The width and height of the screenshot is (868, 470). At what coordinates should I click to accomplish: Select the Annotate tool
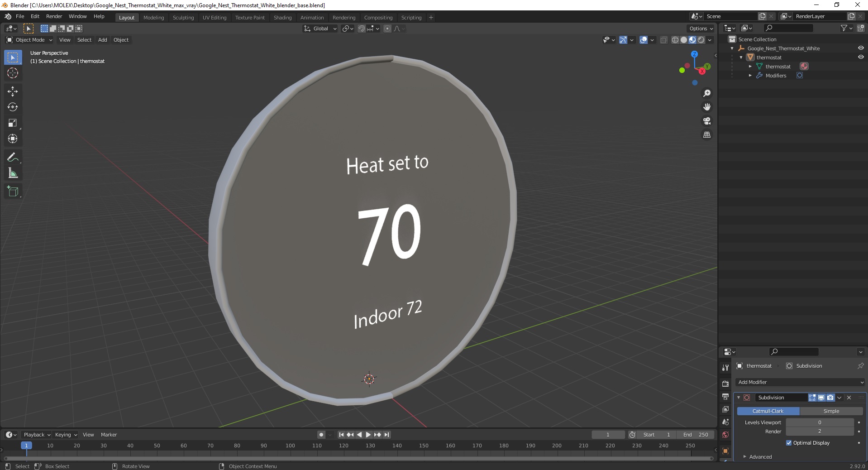coord(13,158)
